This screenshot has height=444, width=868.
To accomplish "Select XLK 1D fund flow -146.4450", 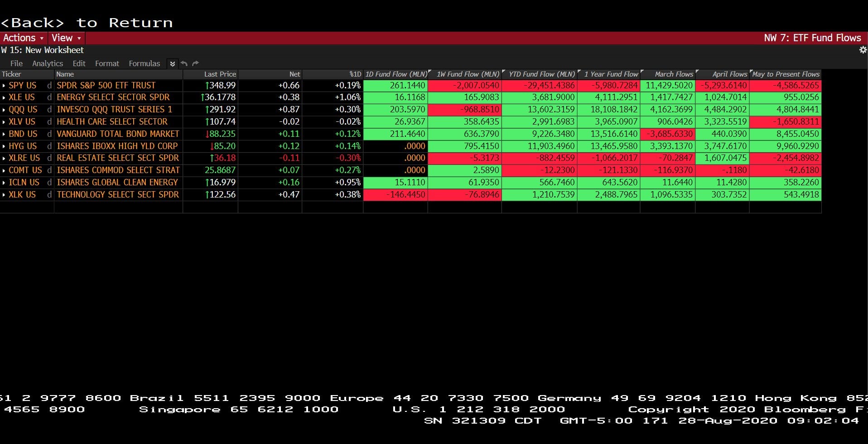I will click(395, 195).
